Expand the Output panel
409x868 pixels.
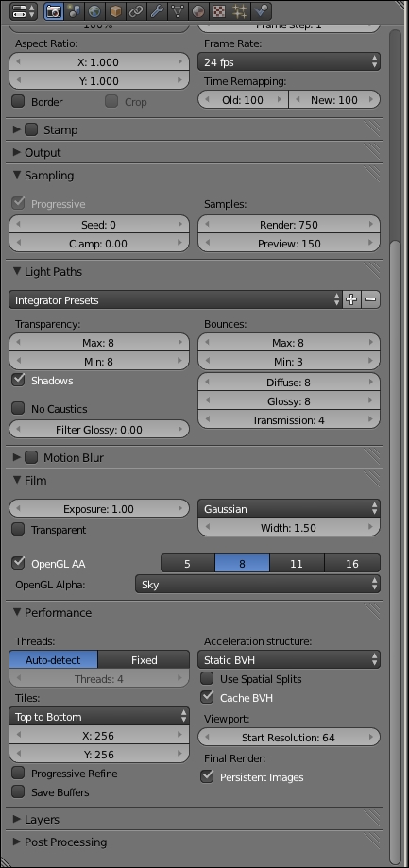(x=43, y=152)
